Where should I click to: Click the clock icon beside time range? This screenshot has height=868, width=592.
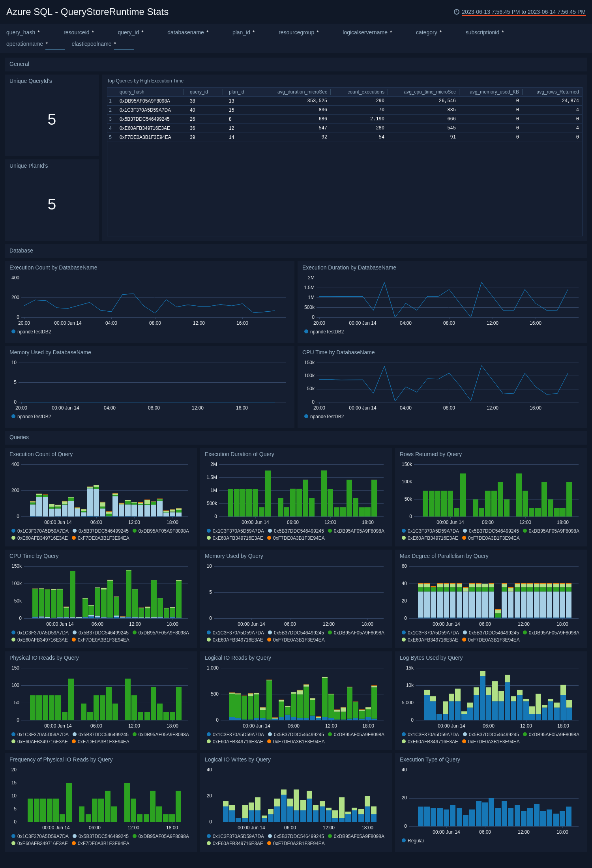[456, 12]
